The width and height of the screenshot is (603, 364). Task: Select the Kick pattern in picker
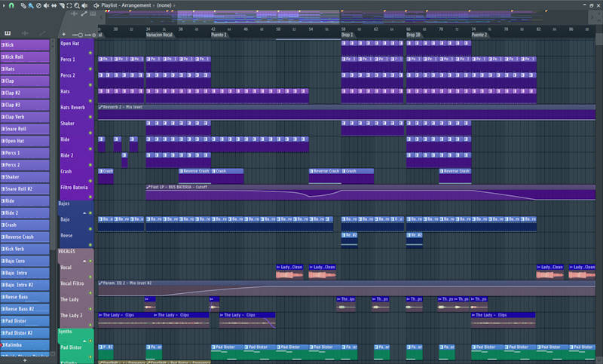click(25, 45)
